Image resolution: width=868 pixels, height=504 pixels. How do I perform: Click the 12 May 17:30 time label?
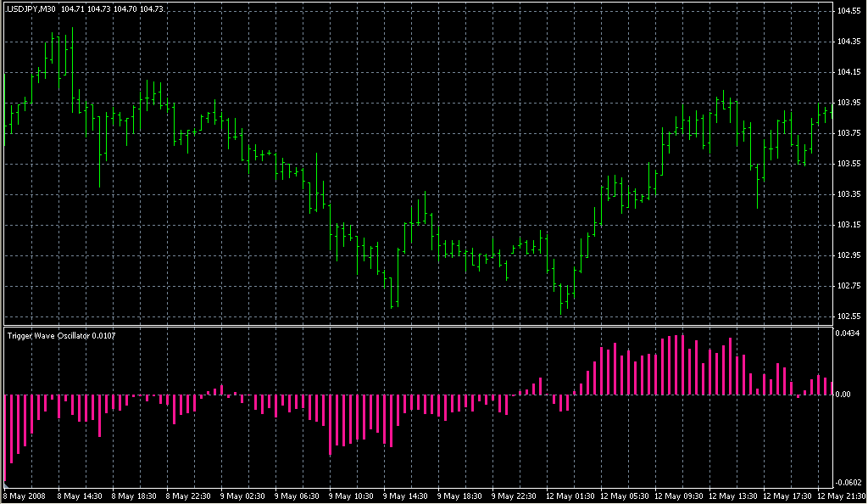(x=787, y=496)
